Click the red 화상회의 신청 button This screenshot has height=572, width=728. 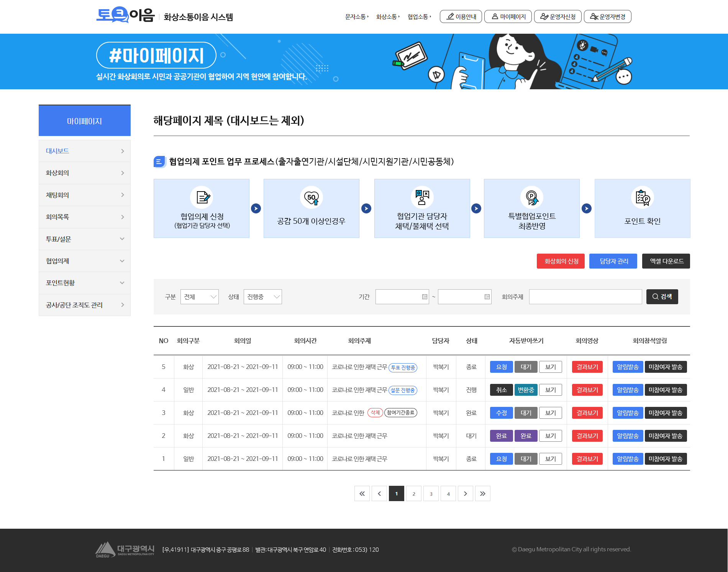click(560, 261)
